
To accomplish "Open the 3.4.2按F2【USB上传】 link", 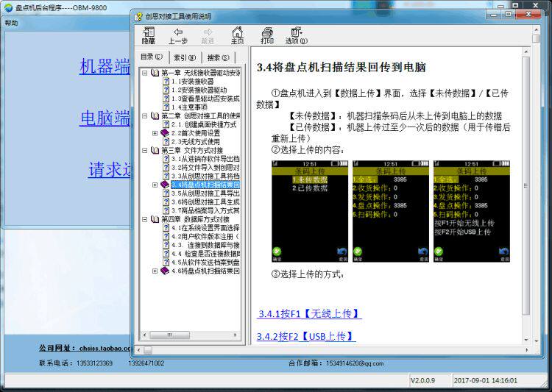I will click(305, 336).
